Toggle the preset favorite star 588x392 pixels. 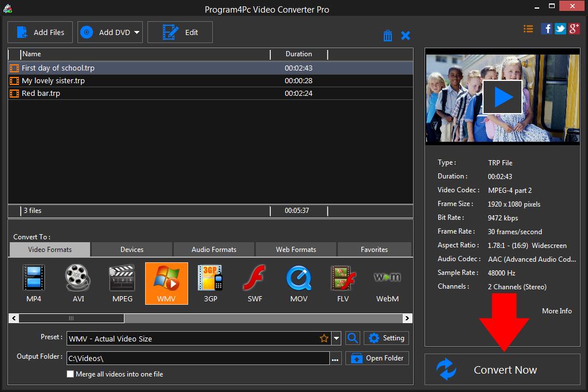click(324, 338)
